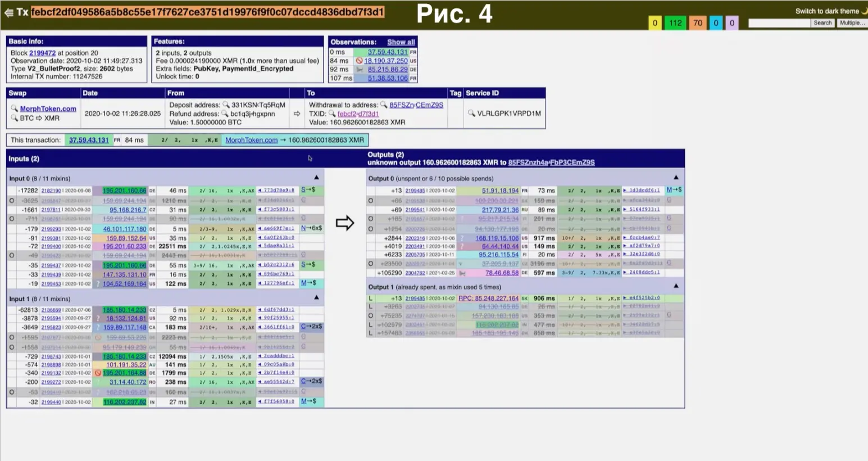Click blocked icon beside 195.201.164.88 in Input 1
Image resolution: width=868 pixels, height=461 pixels.
98,373
